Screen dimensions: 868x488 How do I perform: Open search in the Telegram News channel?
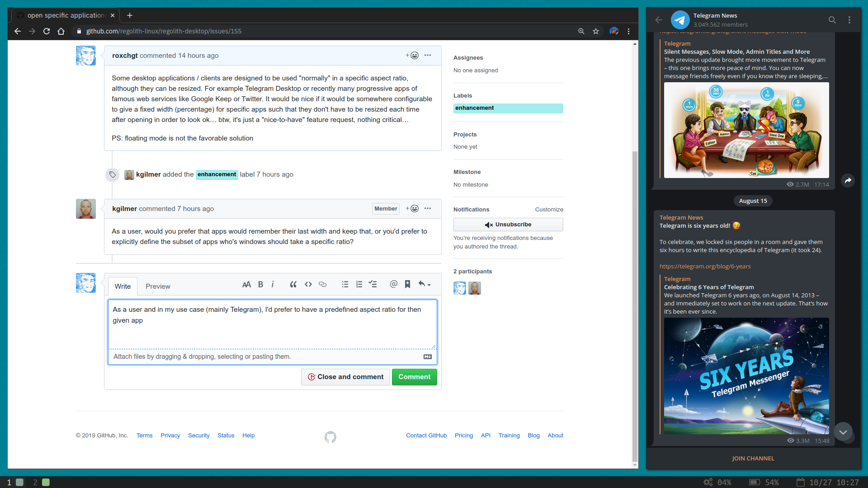832,20
